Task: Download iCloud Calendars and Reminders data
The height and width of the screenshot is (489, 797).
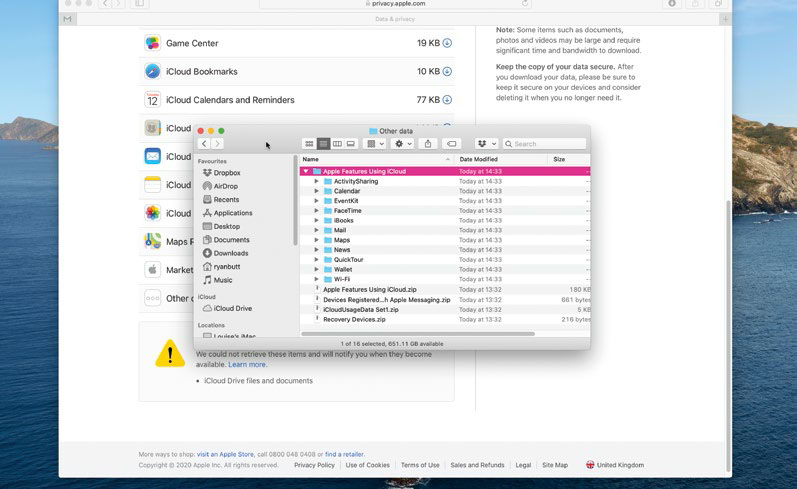Action: pyautogui.click(x=447, y=100)
